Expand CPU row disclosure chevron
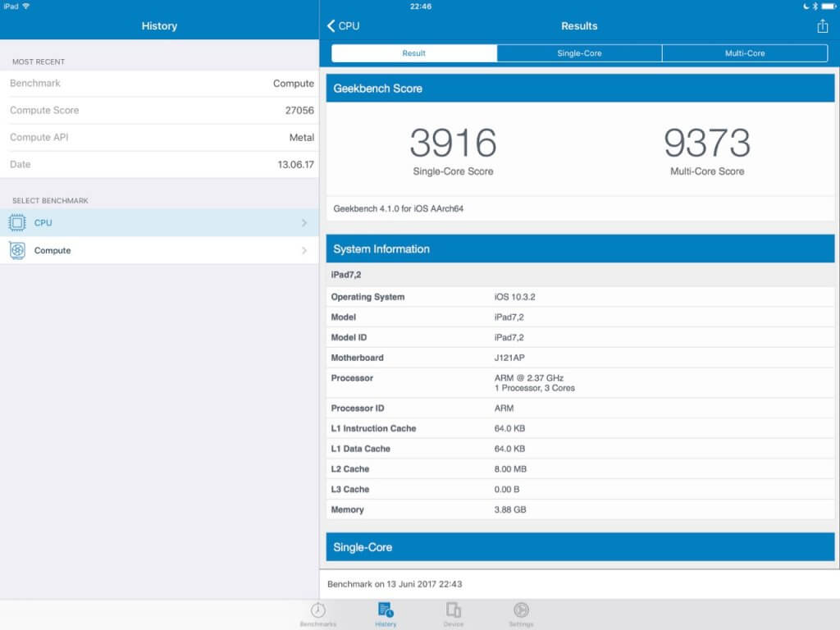Image resolution: width=840 pixels, height=630 pixels. point(304,223)
